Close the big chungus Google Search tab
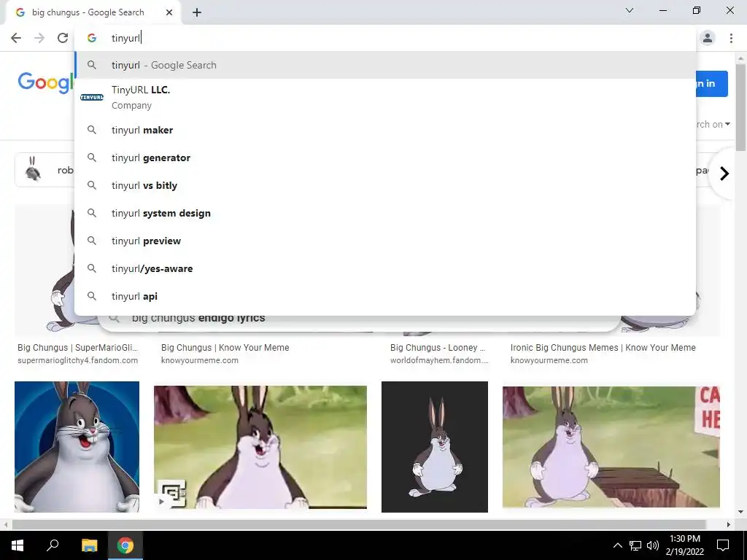The image size is (747, 560). (x=169, y=12)
